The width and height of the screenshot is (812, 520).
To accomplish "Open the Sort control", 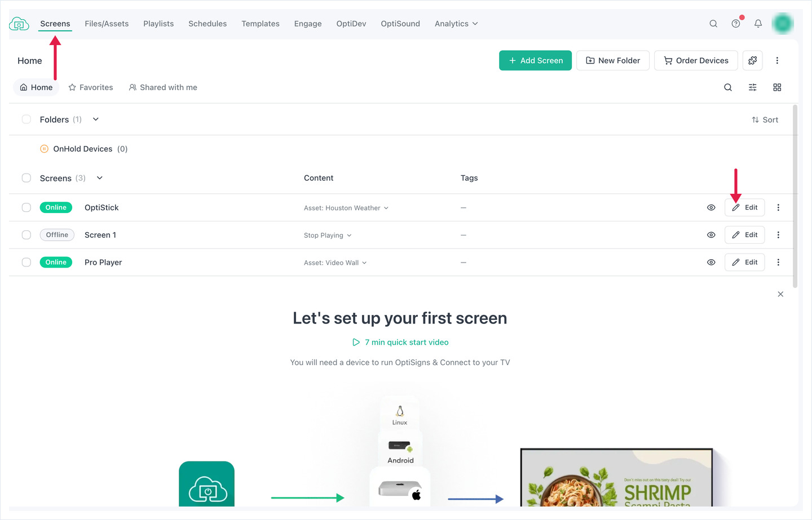I will [765, 119].
